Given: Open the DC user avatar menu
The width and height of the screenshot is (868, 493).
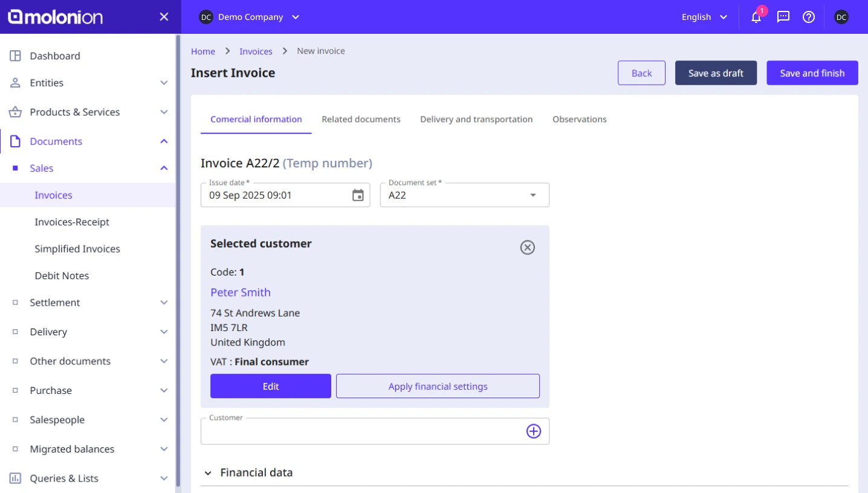Looking at the screenshot, I should (x=841, y=18).
